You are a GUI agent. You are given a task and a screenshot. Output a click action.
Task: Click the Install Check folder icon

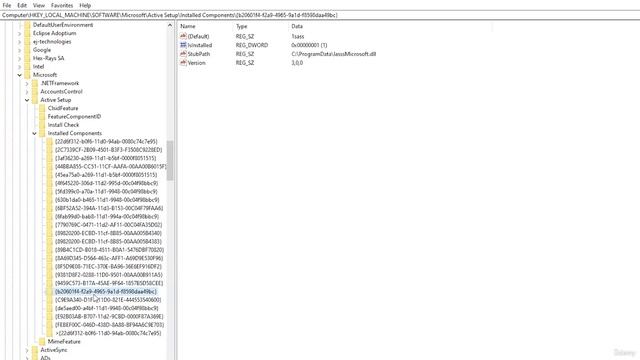(x=42, y=125)
